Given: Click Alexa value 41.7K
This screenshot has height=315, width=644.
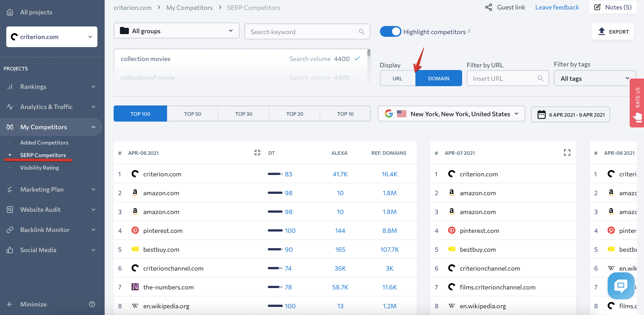Looking at the screenshot, I should 340,174.
